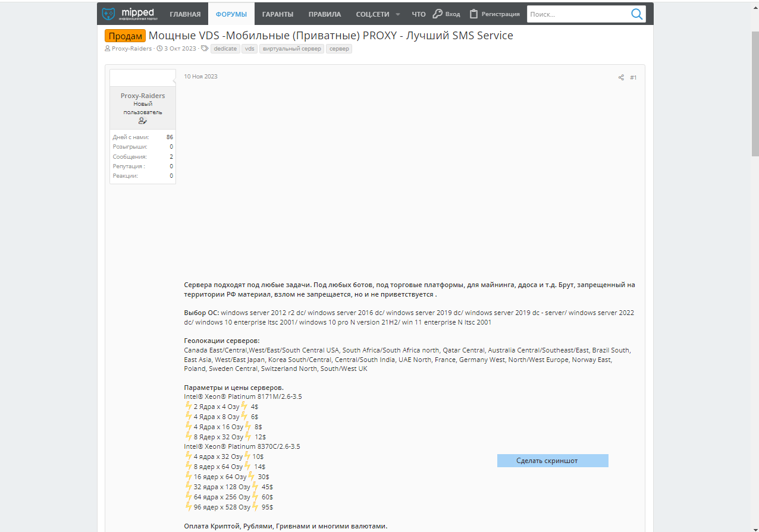Click the tag icon before dedicate
Screen dimensions: 759x532
point(205,49)
